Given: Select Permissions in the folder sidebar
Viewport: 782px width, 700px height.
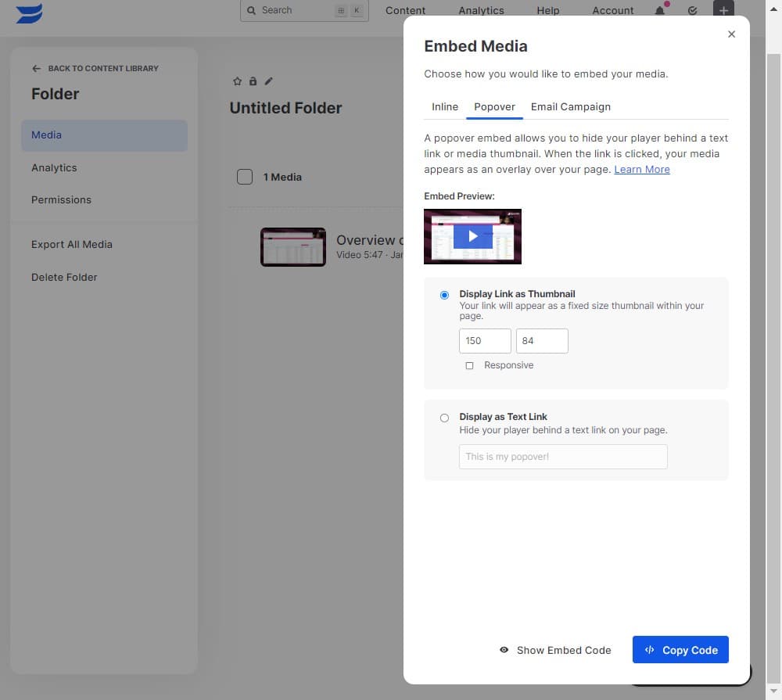Looking at the screenshot, I should [x=61, y=199].
